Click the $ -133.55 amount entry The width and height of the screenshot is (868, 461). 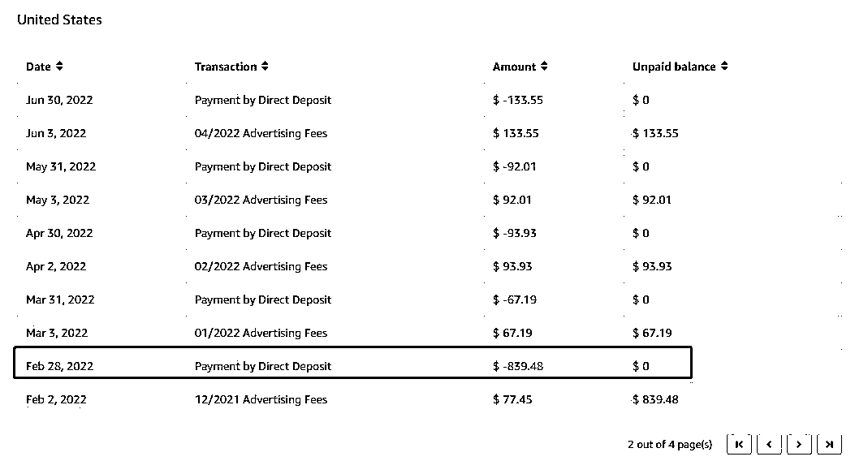(x=517, y=100)
